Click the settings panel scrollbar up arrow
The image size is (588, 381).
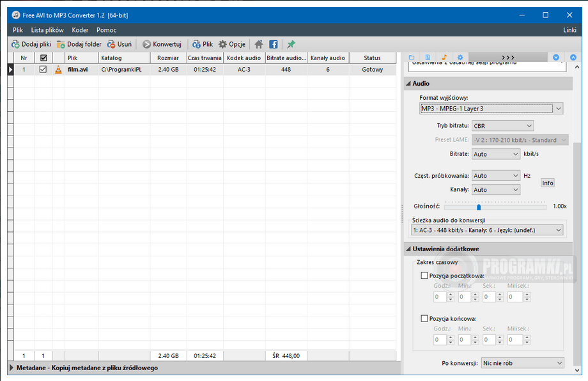[x=577, y=66]
